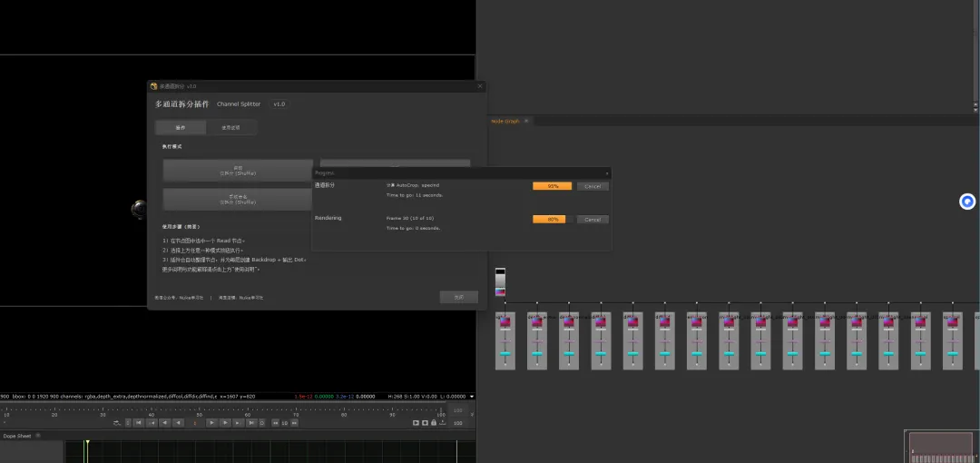The height and width of the screenshot is (463, 980).
Task: Switch to the Dope Sheet tab
Action: (x=17, y=436)
